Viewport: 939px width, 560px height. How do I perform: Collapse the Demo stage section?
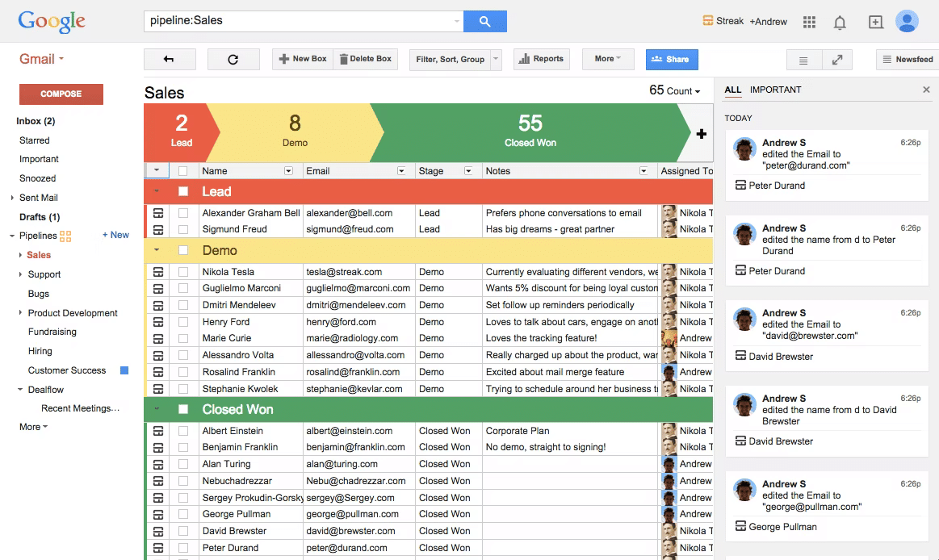pyautogui.click(x=158, y=250)
